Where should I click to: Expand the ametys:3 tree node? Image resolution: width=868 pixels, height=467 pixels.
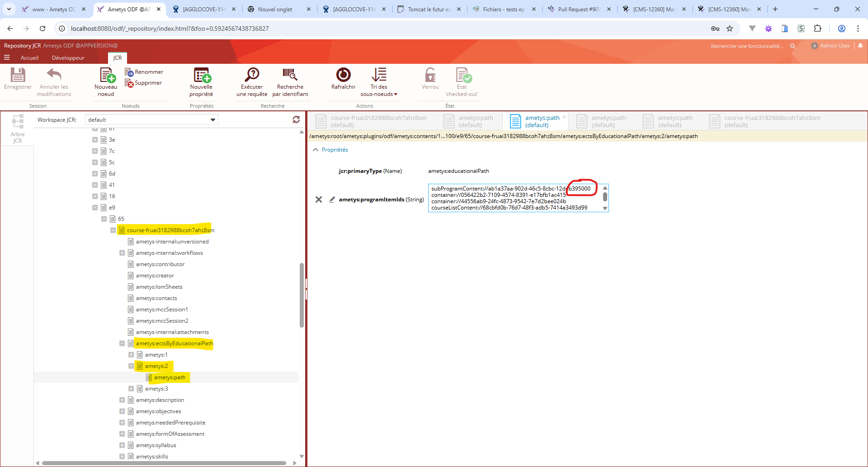[x=131, y=389]
